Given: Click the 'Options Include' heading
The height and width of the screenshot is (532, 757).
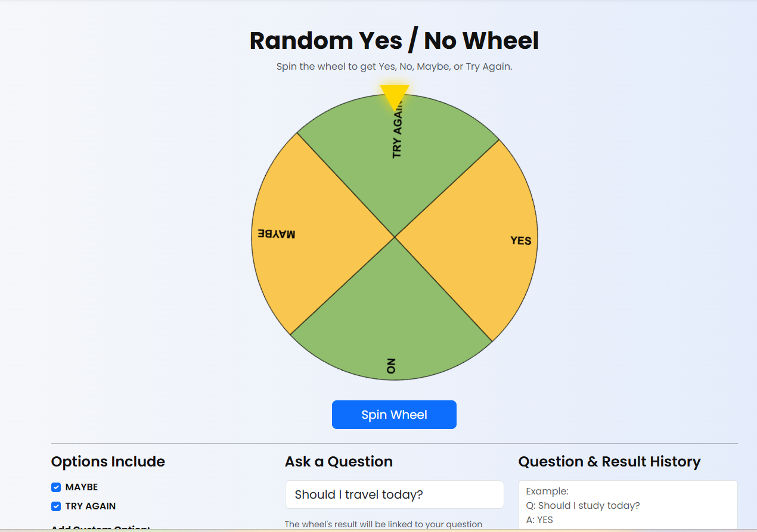Looking at the screenshot, I should click(107, 461).
